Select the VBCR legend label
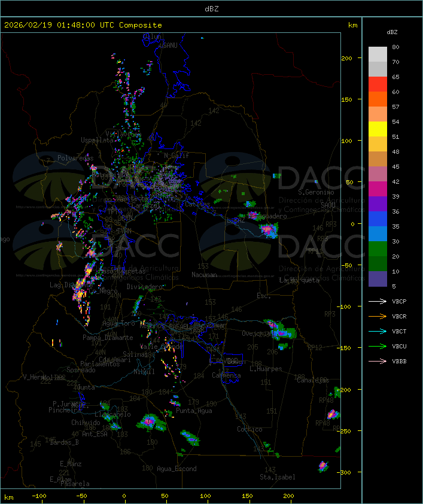The image size is (423, 504). (399, 316)
